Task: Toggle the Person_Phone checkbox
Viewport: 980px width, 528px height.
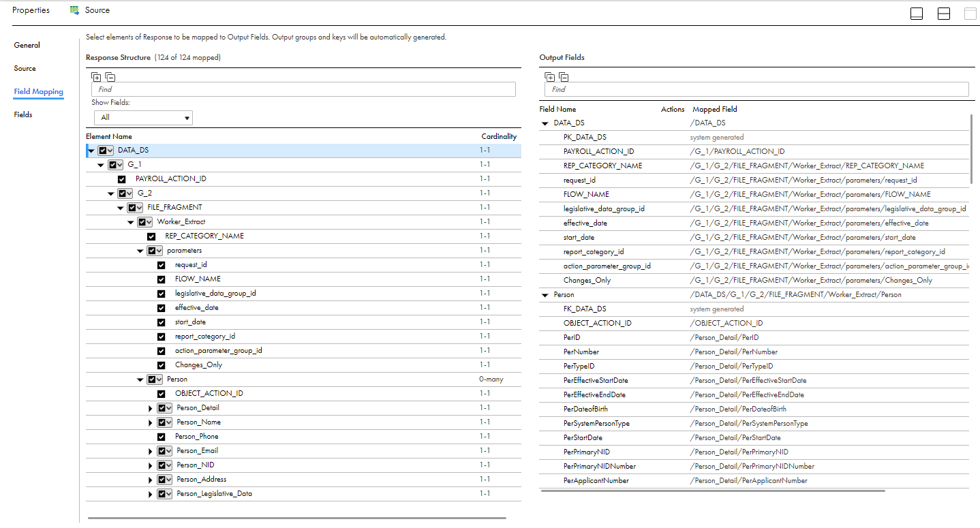Action: (x=162, y=437)
